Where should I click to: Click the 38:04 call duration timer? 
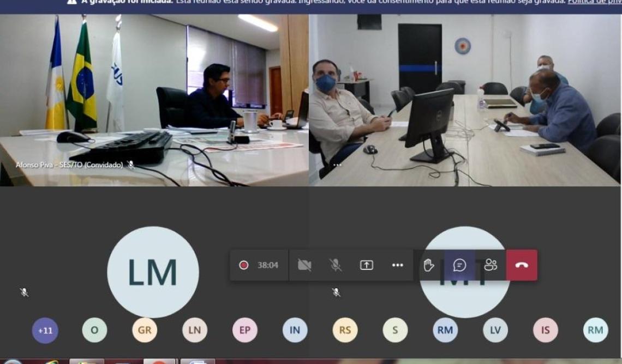pos(268,265)
